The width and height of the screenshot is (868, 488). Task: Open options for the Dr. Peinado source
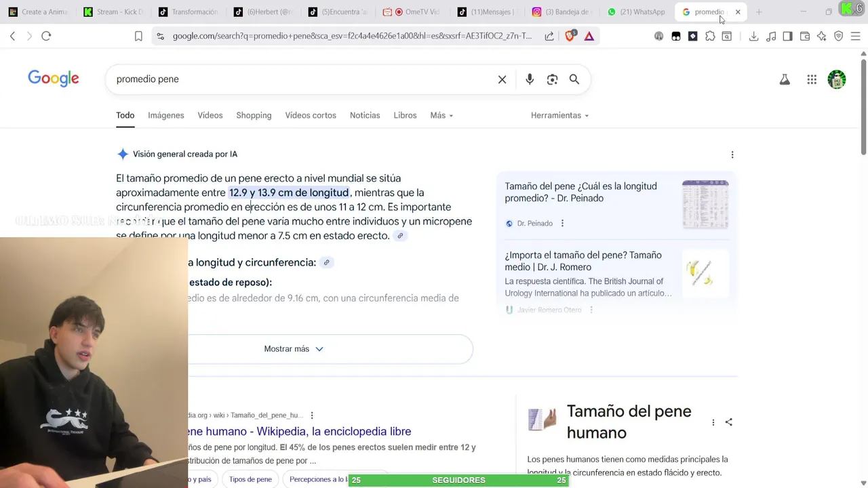562,224
